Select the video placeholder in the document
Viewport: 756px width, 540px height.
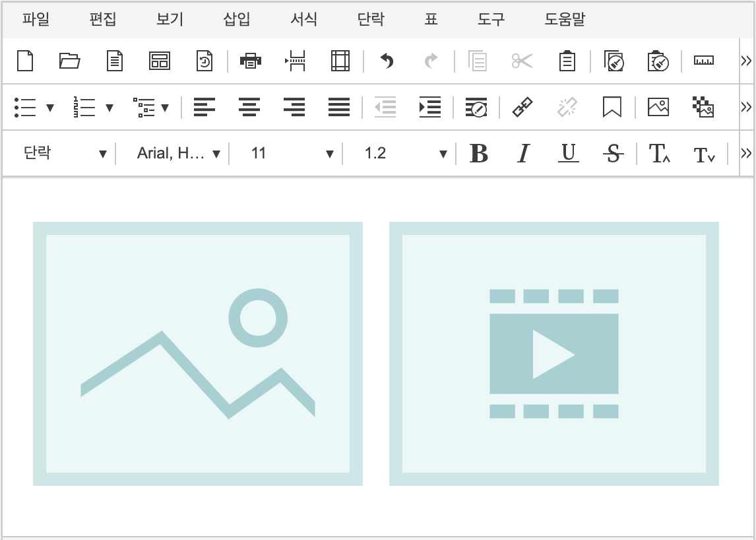[553, 354]
